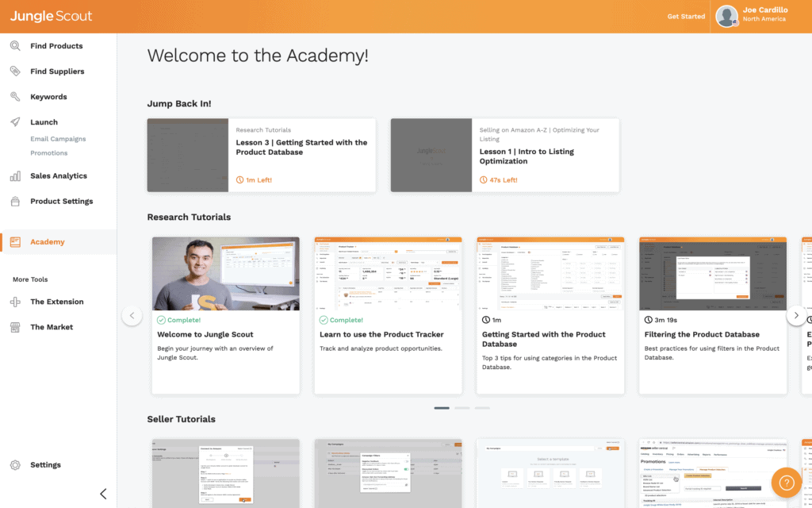
Task: Open Promotions under Launch
Action: click(48, 153)
